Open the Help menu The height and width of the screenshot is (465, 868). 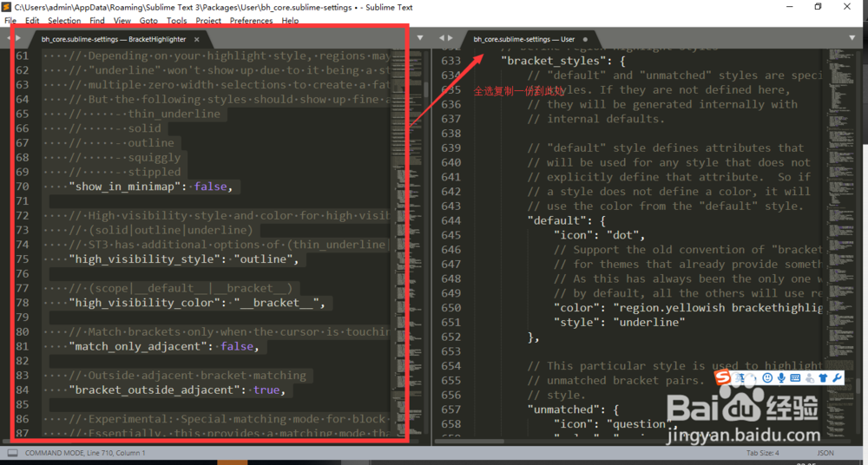click(x=290, y=21)
